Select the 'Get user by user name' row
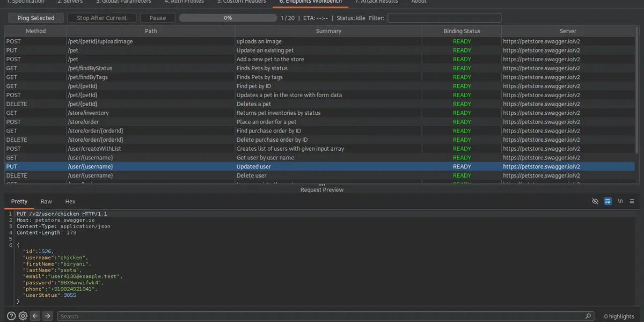Viewport: 644px width, 322px height. (x=320, y=158)
